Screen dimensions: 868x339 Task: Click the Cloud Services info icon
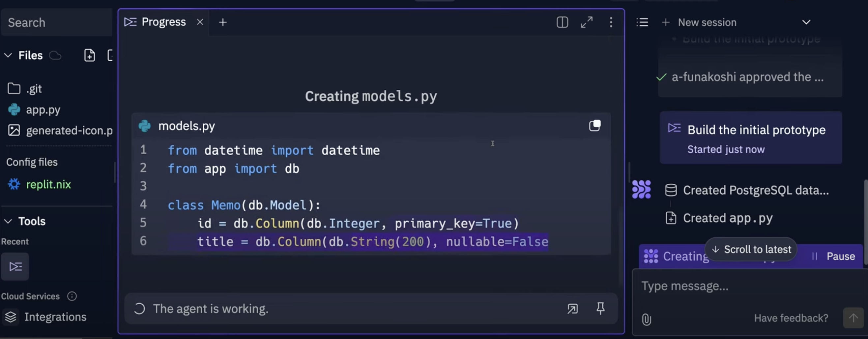pos(72,296)
